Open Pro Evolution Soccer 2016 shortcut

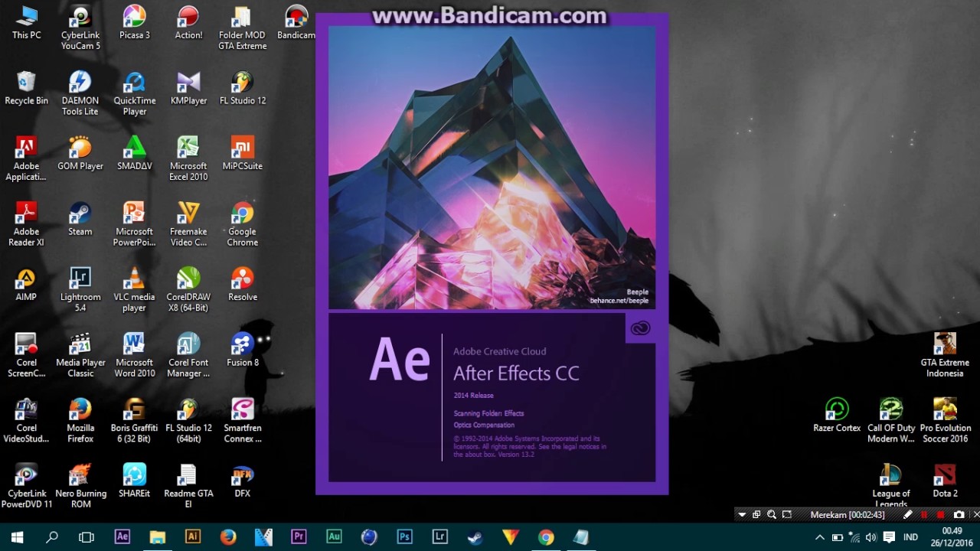coord(945,421)
